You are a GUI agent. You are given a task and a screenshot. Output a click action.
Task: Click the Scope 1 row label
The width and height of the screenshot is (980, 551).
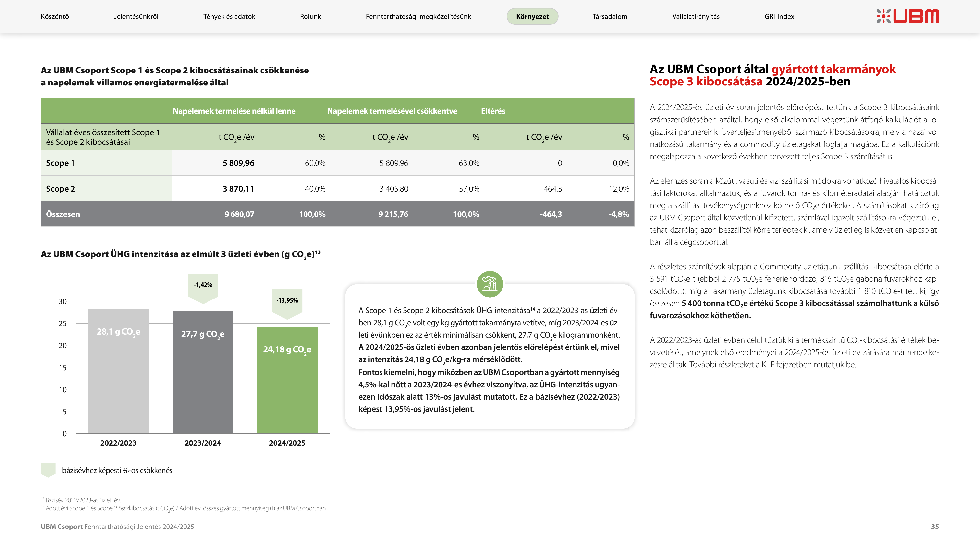pos(61,163)
